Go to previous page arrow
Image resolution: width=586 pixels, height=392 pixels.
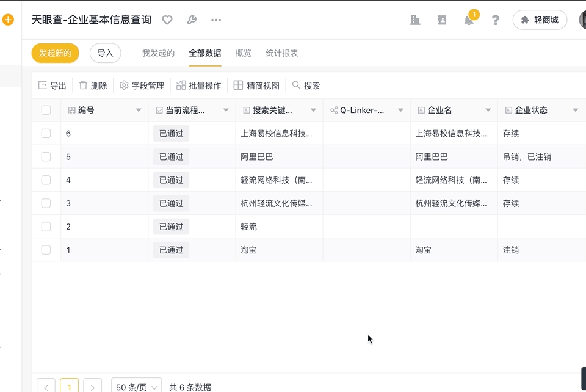(46, 387)
